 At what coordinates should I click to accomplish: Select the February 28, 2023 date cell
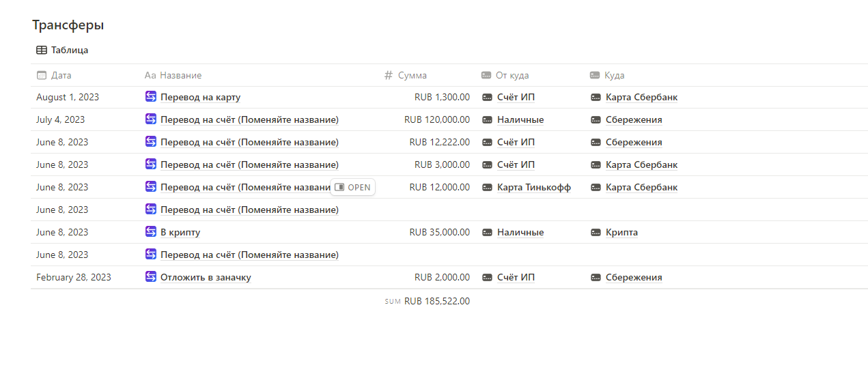tap(74, 278)
